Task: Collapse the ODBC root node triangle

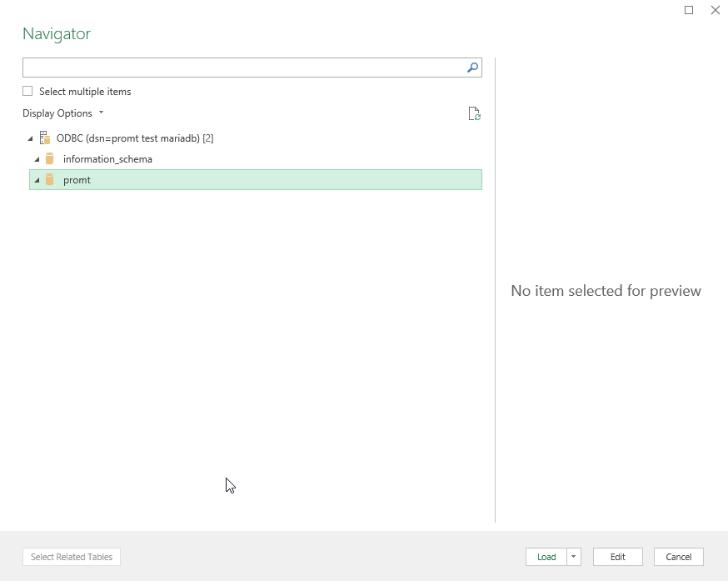Action: (x=30, y=138)
